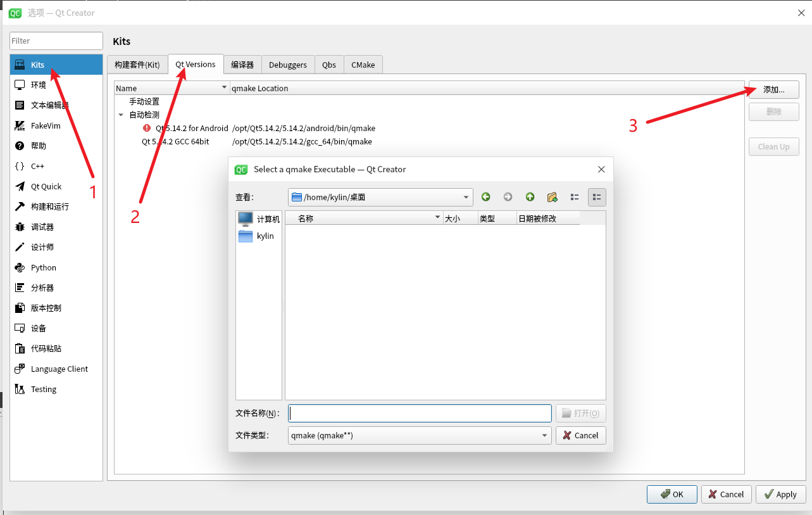Select the 手动设置 tree row
812x515 pixels.
[x=429, y=101]
